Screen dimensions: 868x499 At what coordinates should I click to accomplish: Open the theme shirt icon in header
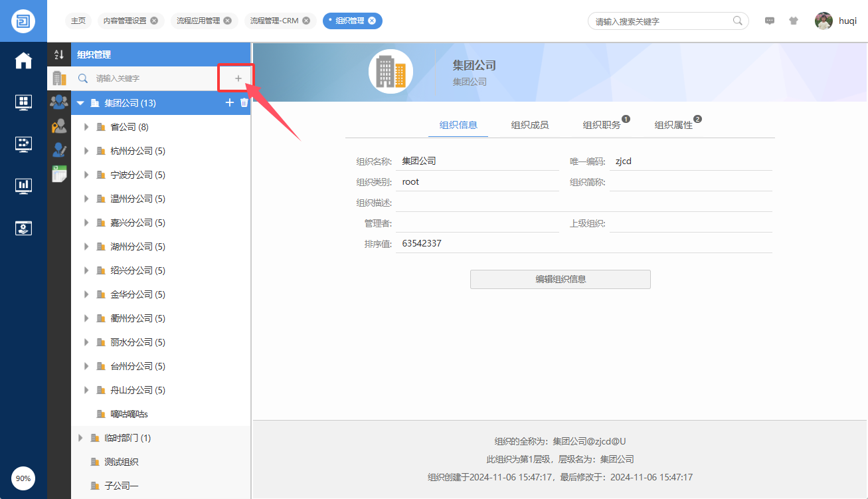tap(793, 21)
